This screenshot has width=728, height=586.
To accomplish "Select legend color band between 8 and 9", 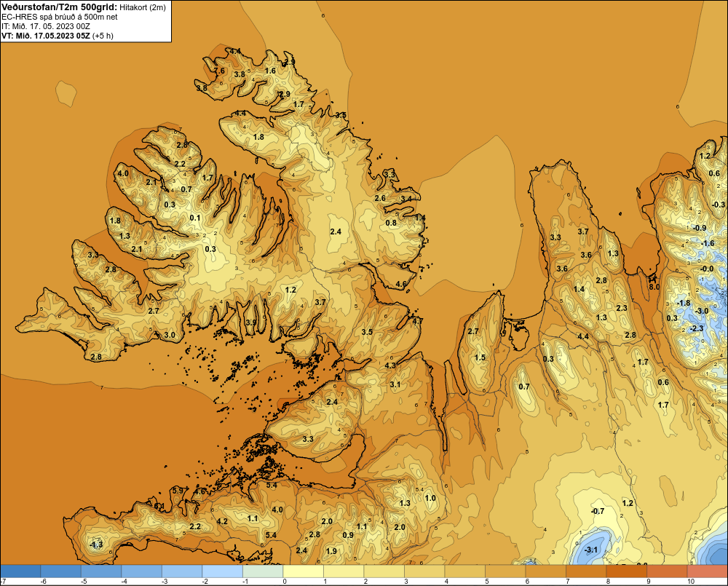I will [x=626, y=571].
